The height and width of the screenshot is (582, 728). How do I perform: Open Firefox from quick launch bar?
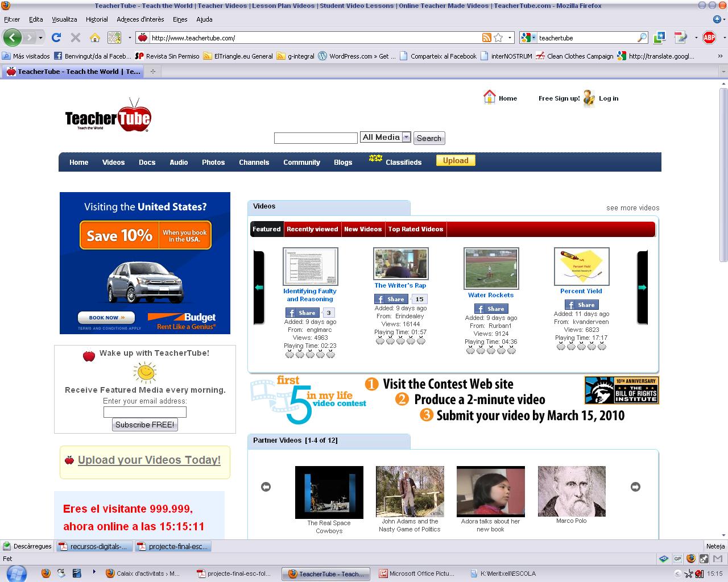(x=46, y=573)
